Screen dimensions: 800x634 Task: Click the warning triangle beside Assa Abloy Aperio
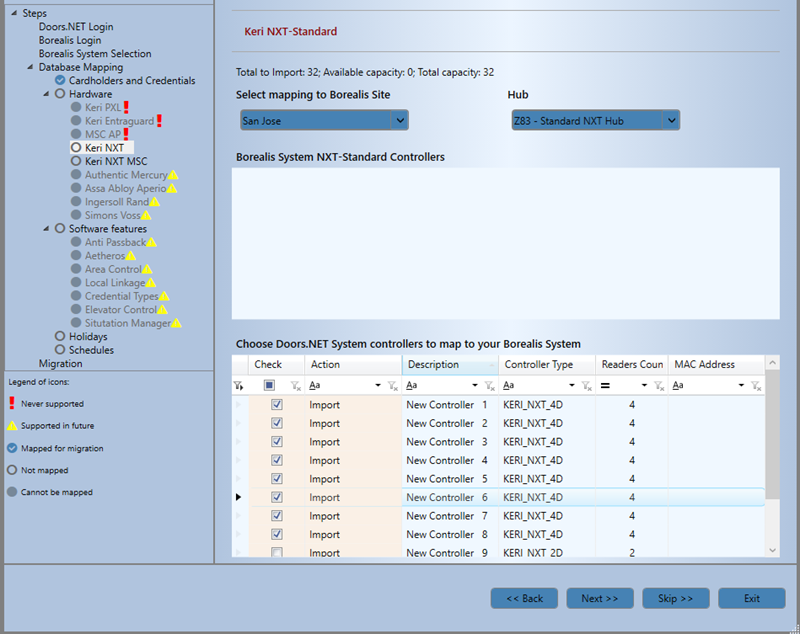(x=172, y=188)
